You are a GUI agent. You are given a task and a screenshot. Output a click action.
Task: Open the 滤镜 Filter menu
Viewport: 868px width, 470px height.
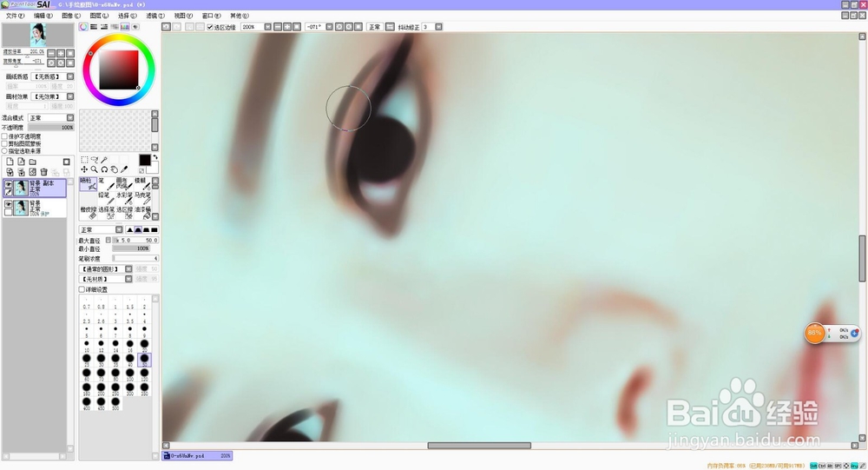click(155, 16)
